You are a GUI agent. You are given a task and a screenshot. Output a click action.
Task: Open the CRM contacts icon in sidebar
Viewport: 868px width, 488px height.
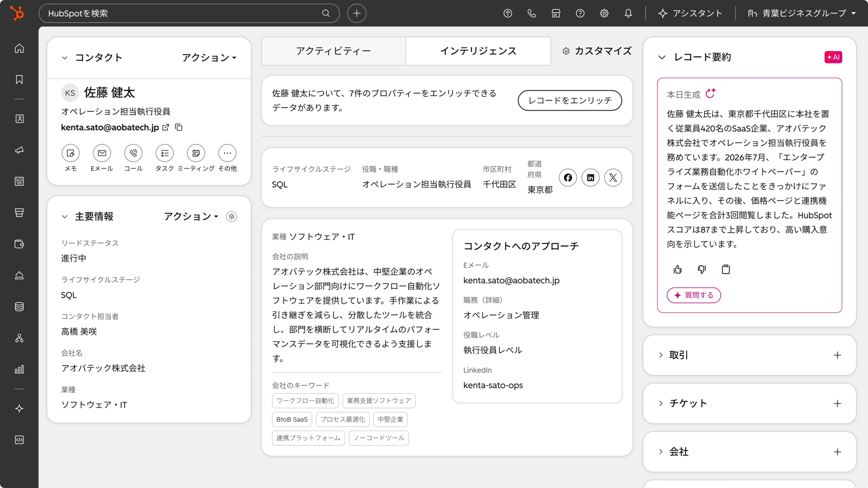[x=19, y=119]
